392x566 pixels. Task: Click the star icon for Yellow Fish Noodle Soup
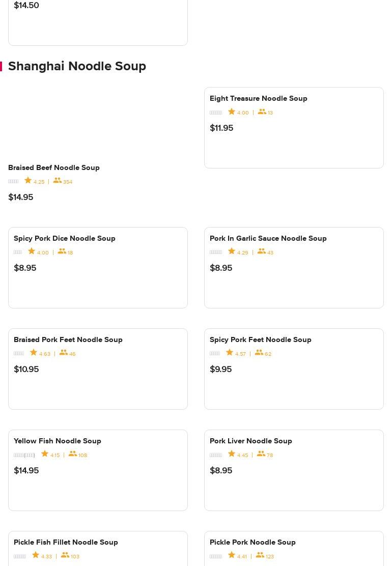[x=45, y=454]
